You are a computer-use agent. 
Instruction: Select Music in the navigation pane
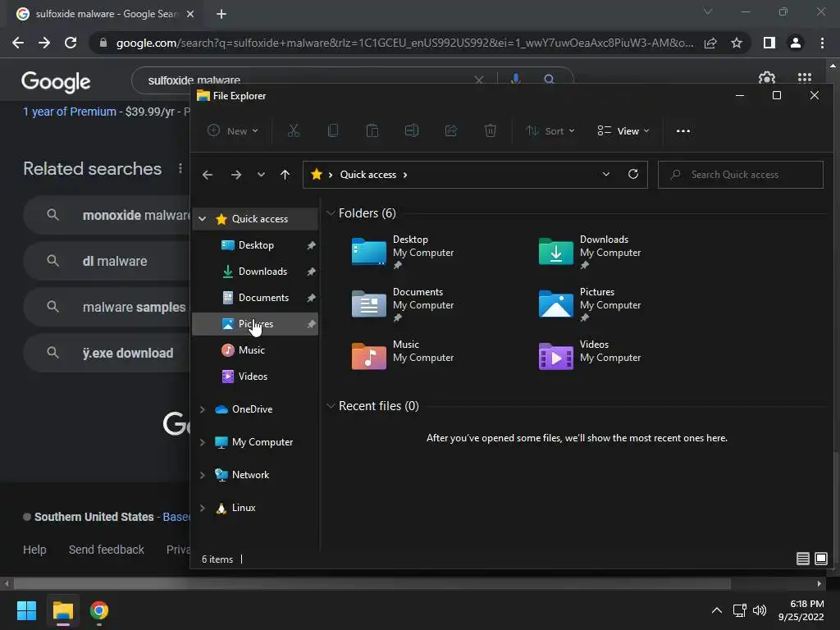[x=256, y=350]
